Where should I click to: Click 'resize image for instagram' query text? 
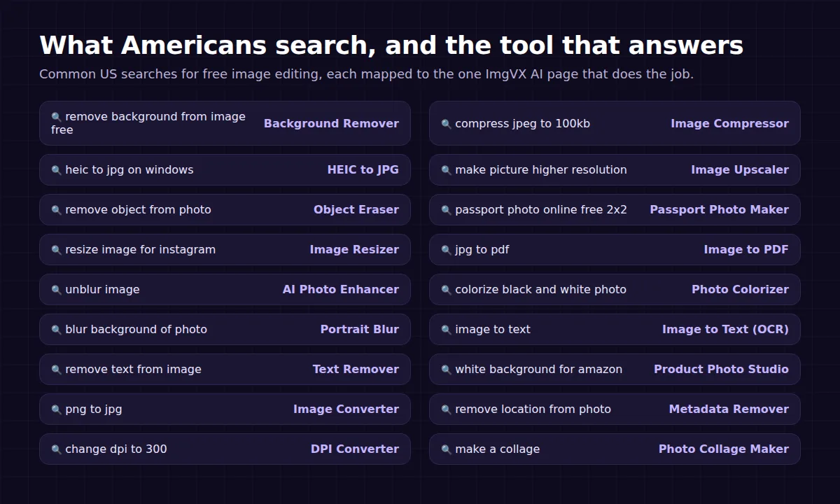pos(141,249)
